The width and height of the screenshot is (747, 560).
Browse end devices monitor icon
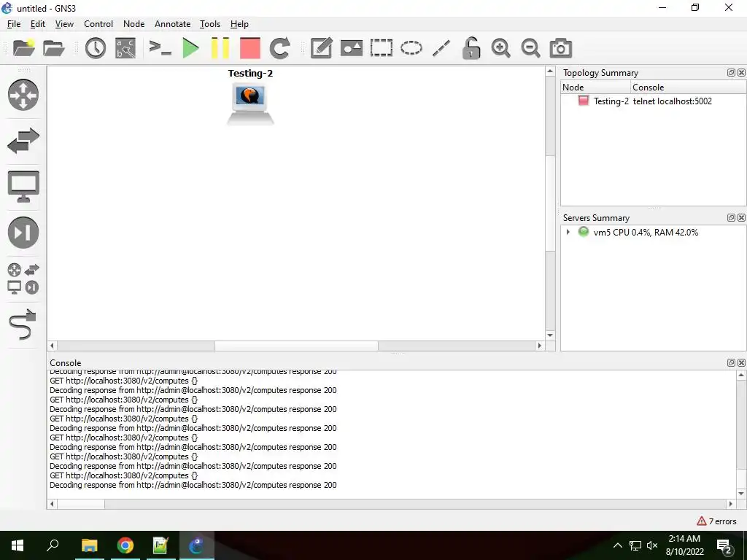point(23,186)
